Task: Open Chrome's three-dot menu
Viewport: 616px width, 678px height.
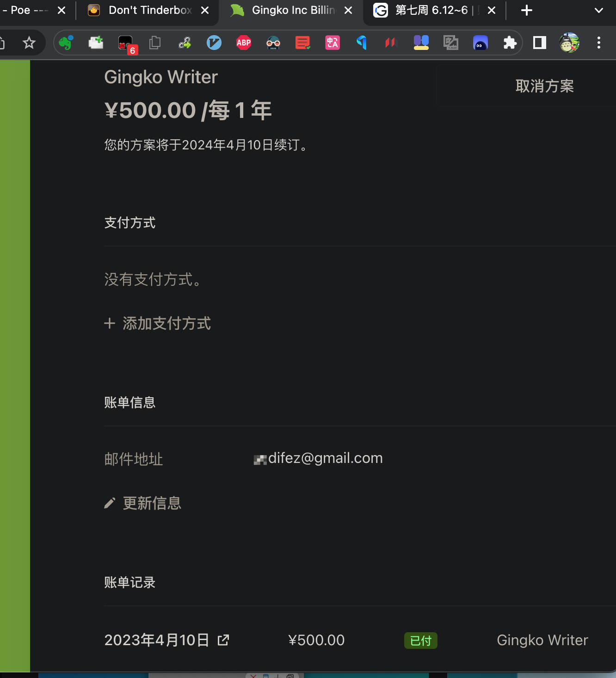Action: (x=599, y=43)
